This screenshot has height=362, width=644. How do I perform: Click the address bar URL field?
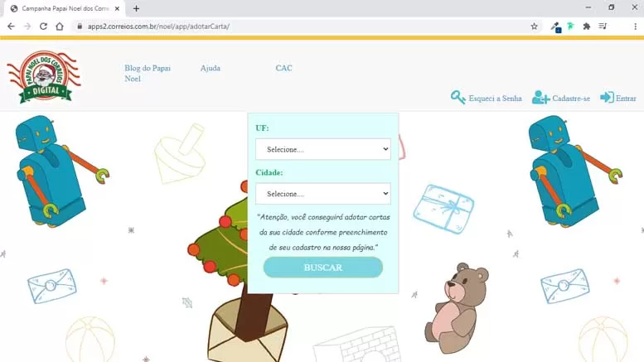coord(304,27)
